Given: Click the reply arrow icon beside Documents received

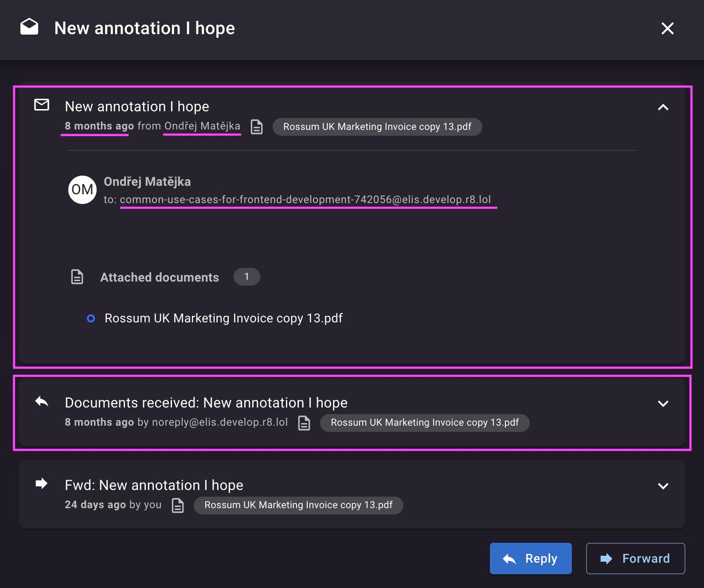Looking at the screenshot, I should [x=42, y=401].
